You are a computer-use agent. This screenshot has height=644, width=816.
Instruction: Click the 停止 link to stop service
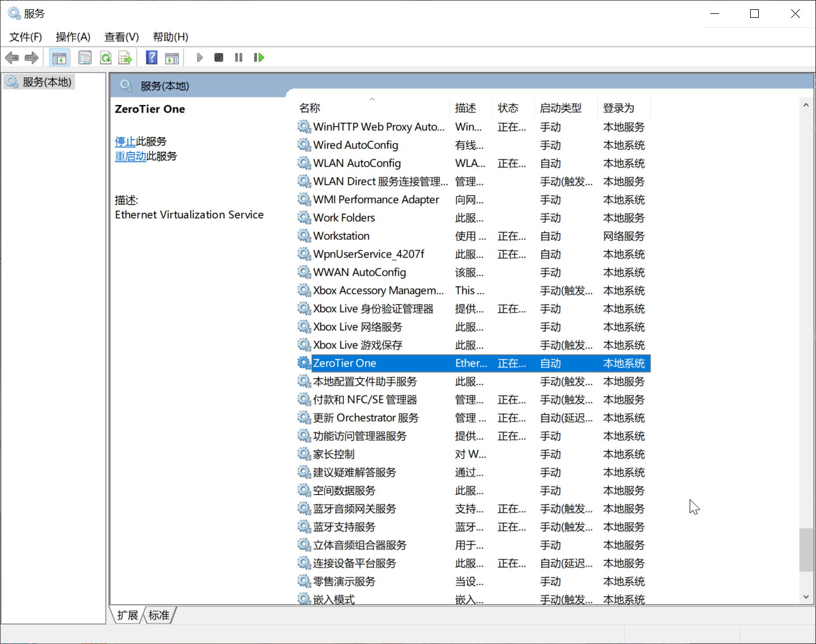click(x=125, y=141)
